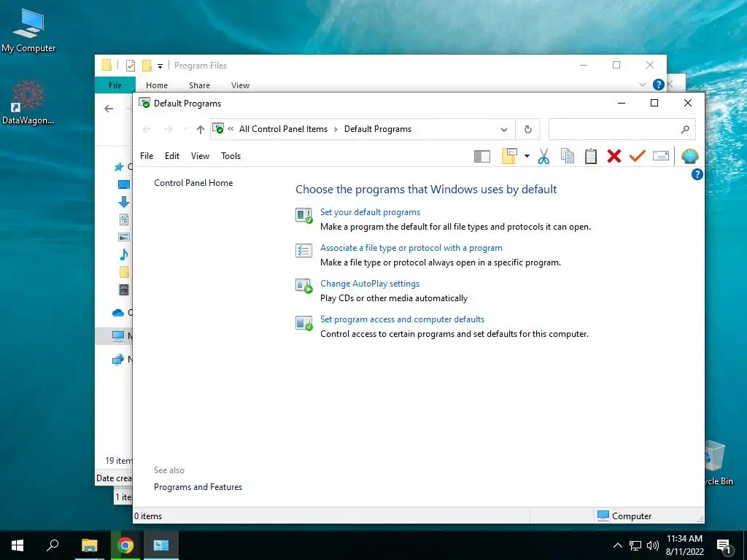Click the folder options icon in toolbar

(x=509, y=156)
